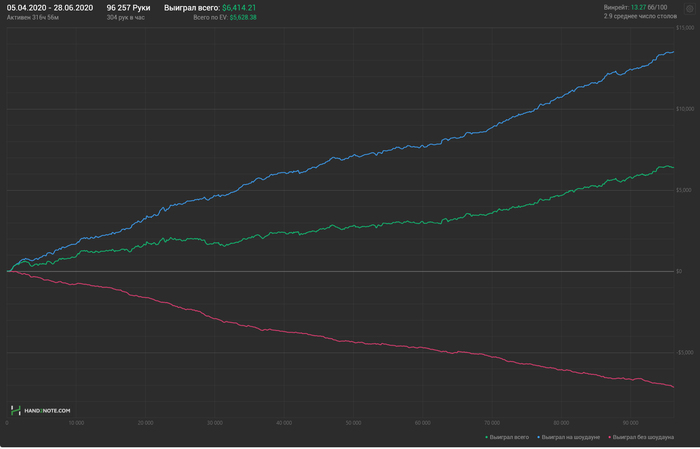The image size is (700, 449).
Task: Click the $0 y-axis label
Action: [679, 271]
